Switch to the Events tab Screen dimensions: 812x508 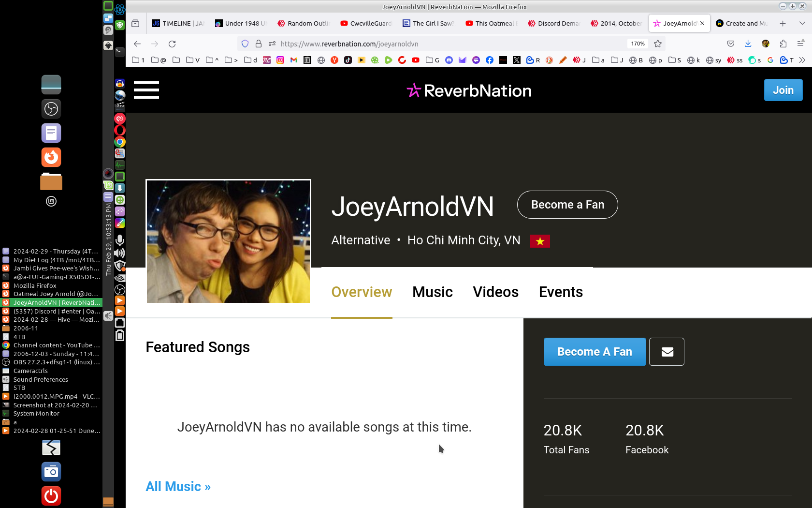(x=561, y=292)
